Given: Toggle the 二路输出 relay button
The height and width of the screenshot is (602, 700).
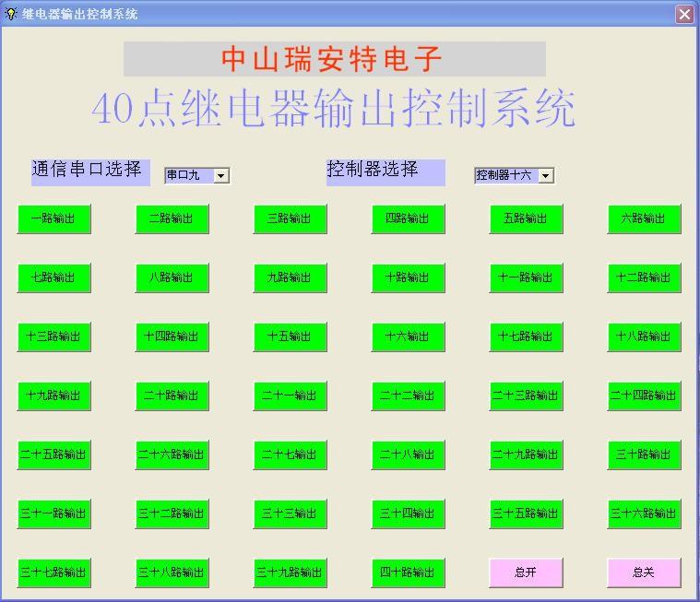Looking at the screenshot, I should pyautogui.click(x=172, y=218).
